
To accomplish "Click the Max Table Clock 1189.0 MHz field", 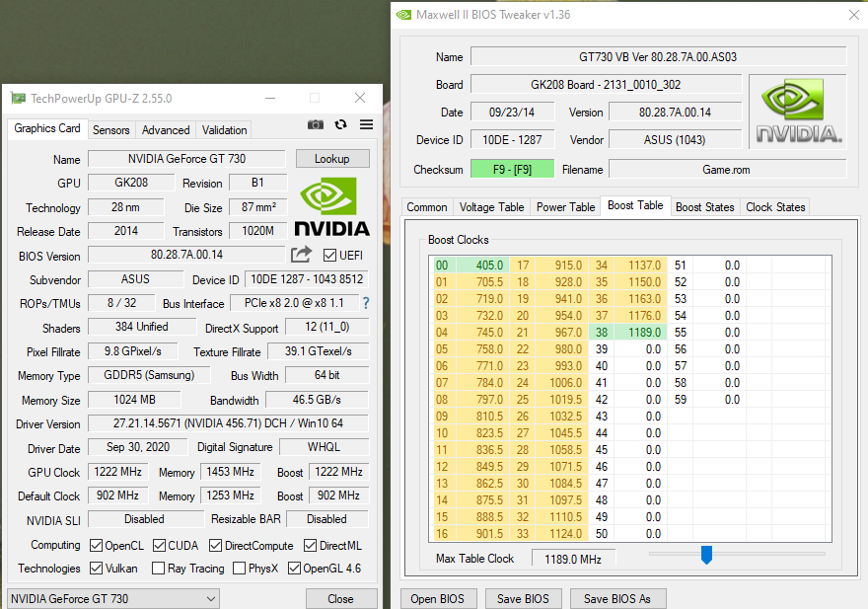I will click(x=573, y=559).
